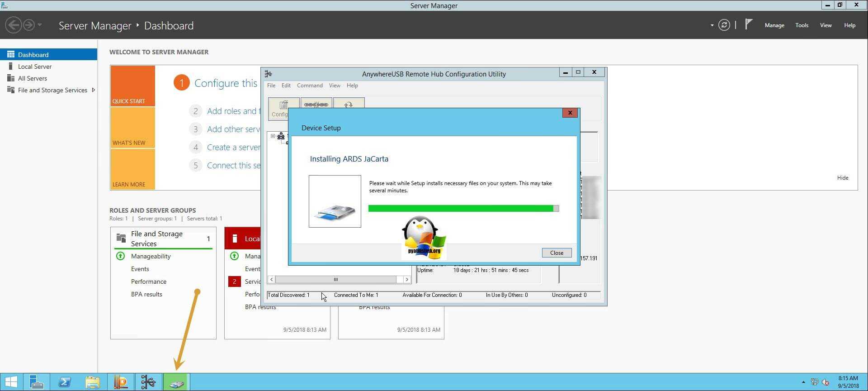The image size is (868, 391).
Task: Open the Manage menu
Action: [x=774, y=25]
